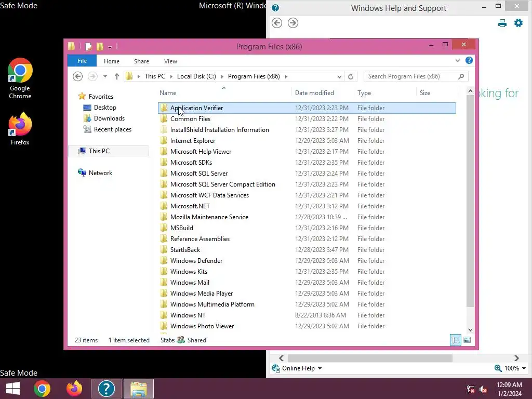Click the search magnifier in Explorer
The width and height of the screenshot is (532, 399).
[461, 76]
